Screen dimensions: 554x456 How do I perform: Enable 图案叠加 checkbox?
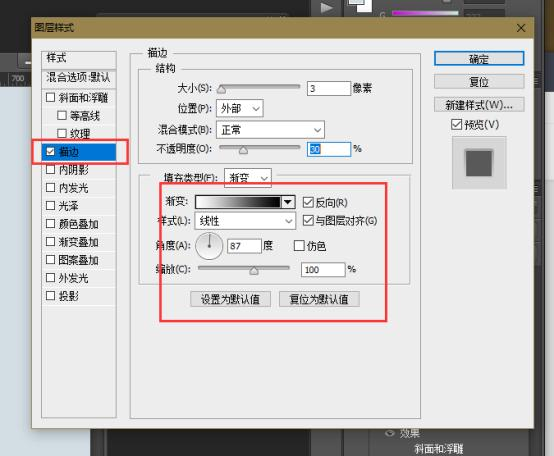[x=51, y=260]
